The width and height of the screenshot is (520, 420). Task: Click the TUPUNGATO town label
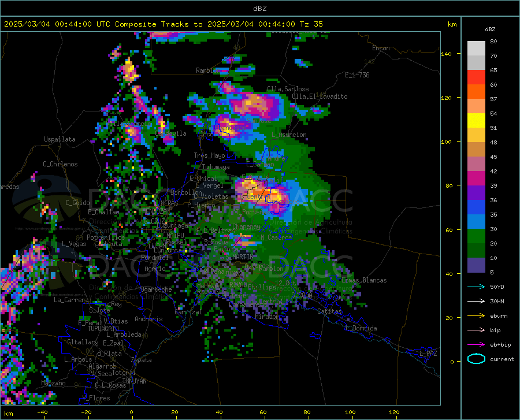(x=103, y=329)
